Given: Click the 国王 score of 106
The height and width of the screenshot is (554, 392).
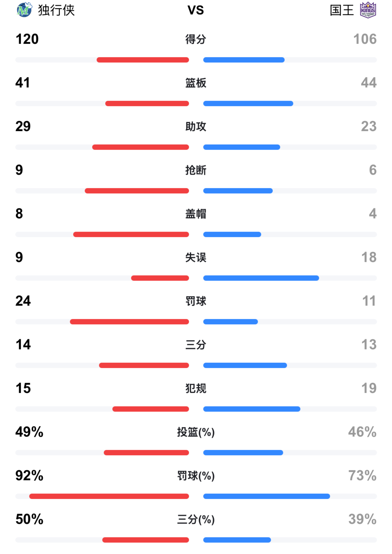Looking at the screenshot, I should point(365,39).
